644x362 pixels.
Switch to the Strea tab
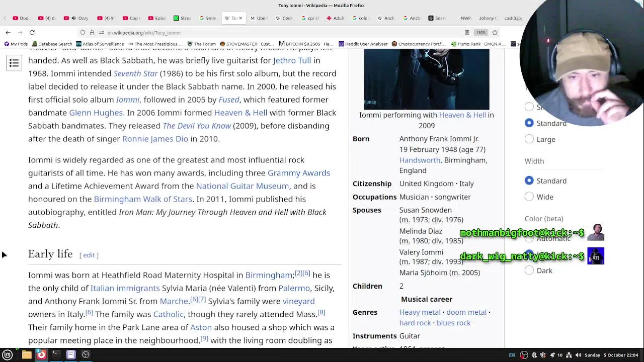click(183, 18)
